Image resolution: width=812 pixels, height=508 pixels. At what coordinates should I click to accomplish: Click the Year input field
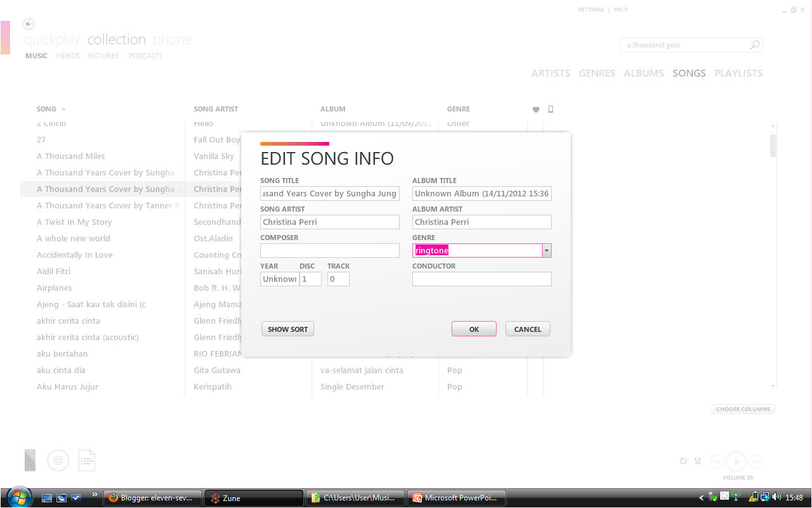[279, 279]
